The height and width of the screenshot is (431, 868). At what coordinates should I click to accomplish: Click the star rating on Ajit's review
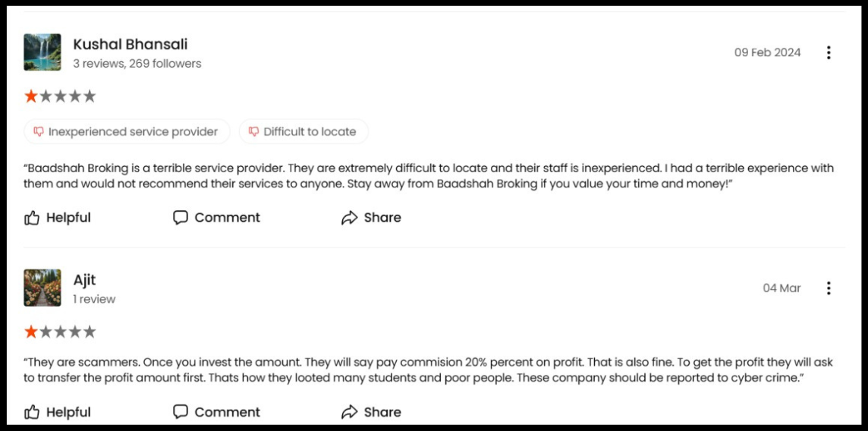click(60, 332)
